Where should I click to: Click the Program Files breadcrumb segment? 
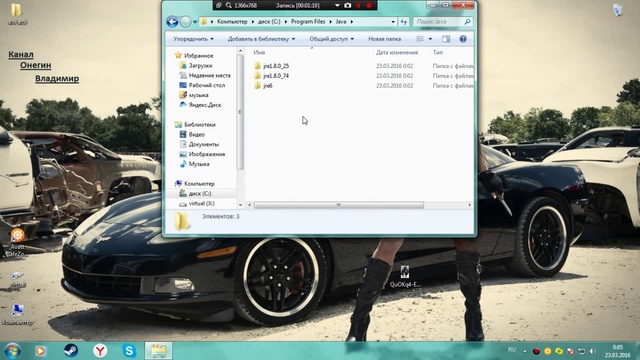308,22
